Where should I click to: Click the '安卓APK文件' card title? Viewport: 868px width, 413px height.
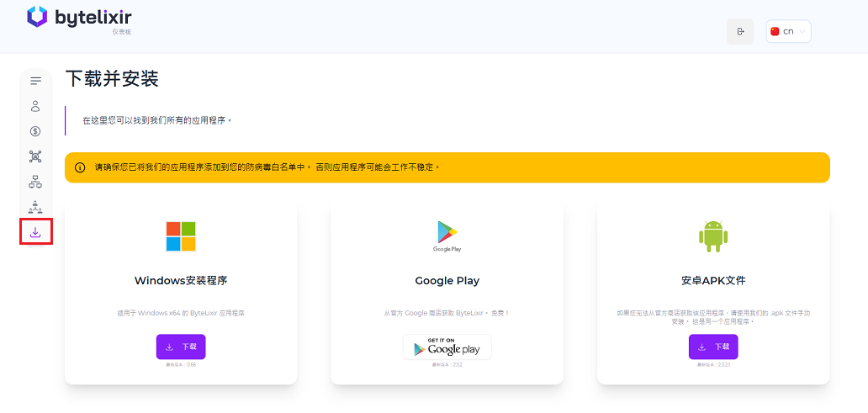tap(713, 281)
